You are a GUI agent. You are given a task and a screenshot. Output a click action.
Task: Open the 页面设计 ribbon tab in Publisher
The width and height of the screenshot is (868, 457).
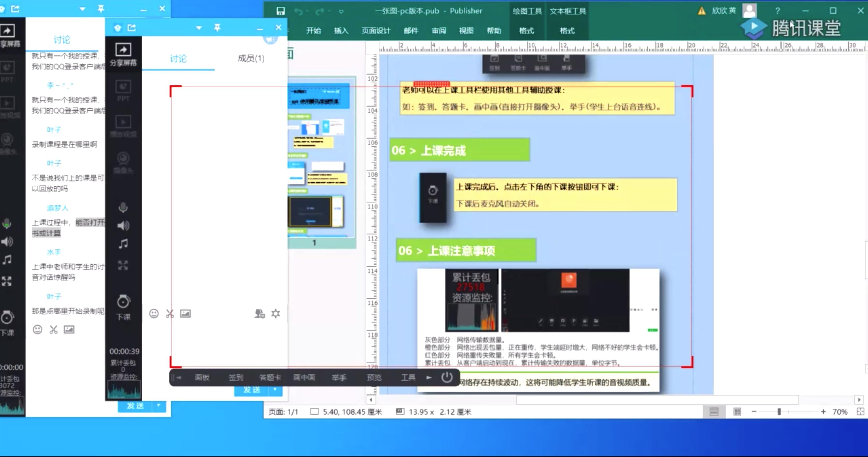point(375,31)
